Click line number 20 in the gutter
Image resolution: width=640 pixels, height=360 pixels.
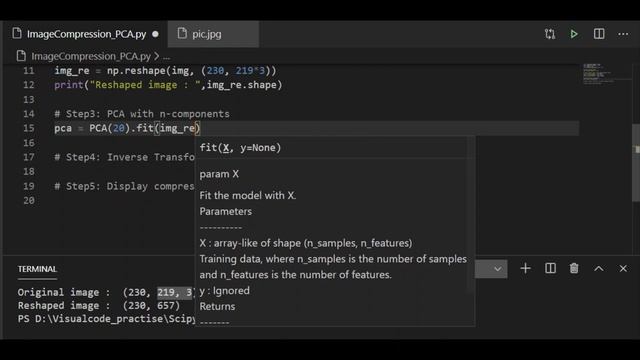(29, 200)
